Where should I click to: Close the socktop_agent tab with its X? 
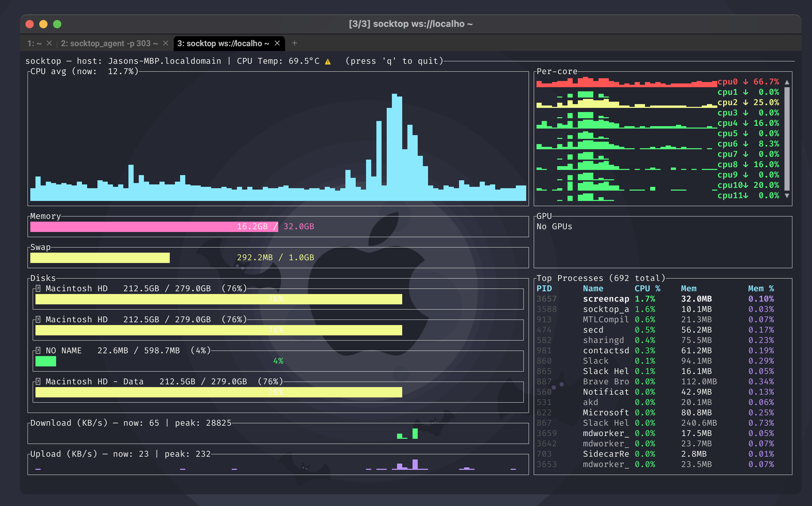(166, 43)
